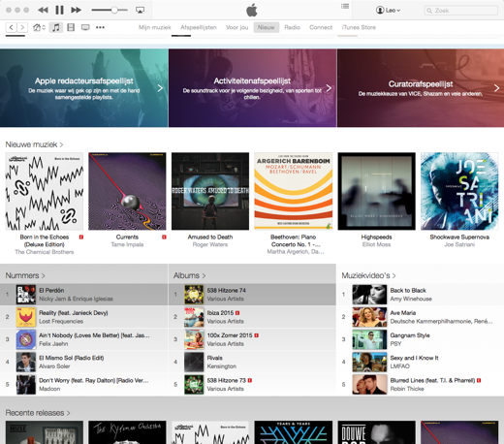Open Douwe Bob recent release cover

coord(376,432)
